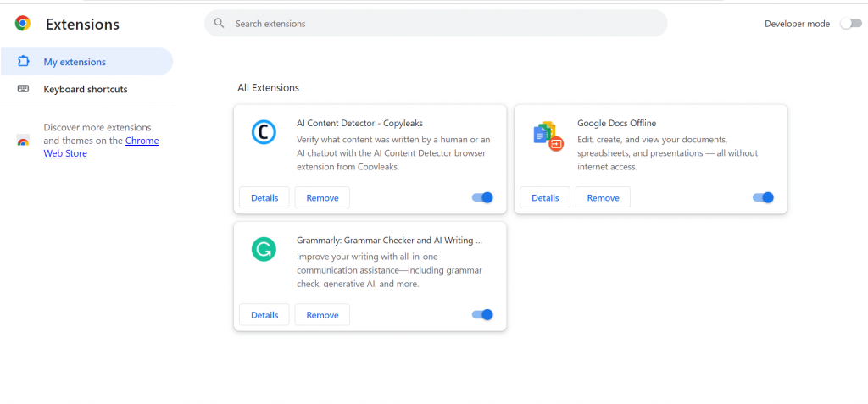Click the Google Docs Offline description text
Screen dimensions: 868x404
point(668,152)
